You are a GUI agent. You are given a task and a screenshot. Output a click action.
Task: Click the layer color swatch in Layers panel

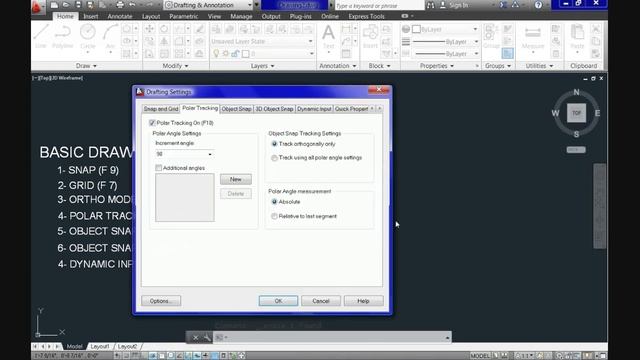click(245, 53)
